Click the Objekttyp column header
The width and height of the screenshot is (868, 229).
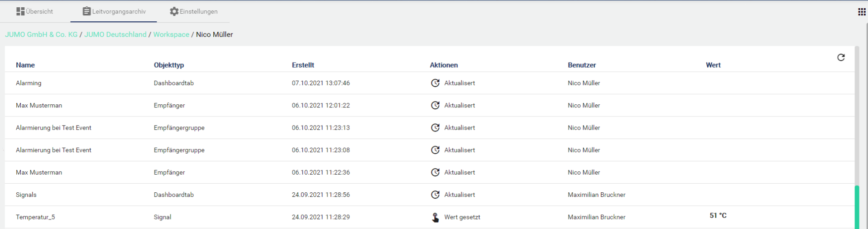coord(169,65)
